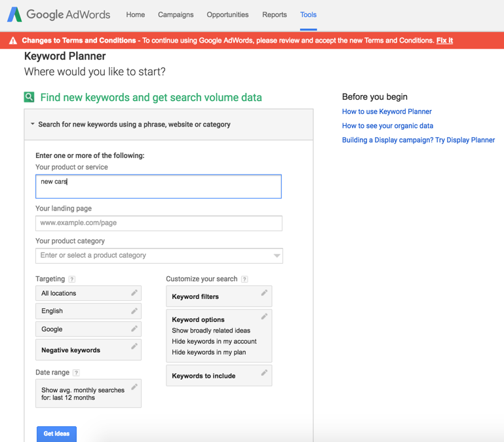Collapse the Search for new keywords section
Image resolution: width=504 pixels, height=442 pixels.
[x=33, y=124]
